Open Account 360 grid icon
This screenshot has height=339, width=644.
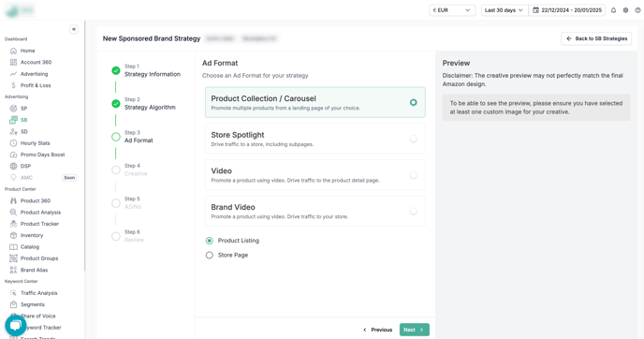(13, 62)
